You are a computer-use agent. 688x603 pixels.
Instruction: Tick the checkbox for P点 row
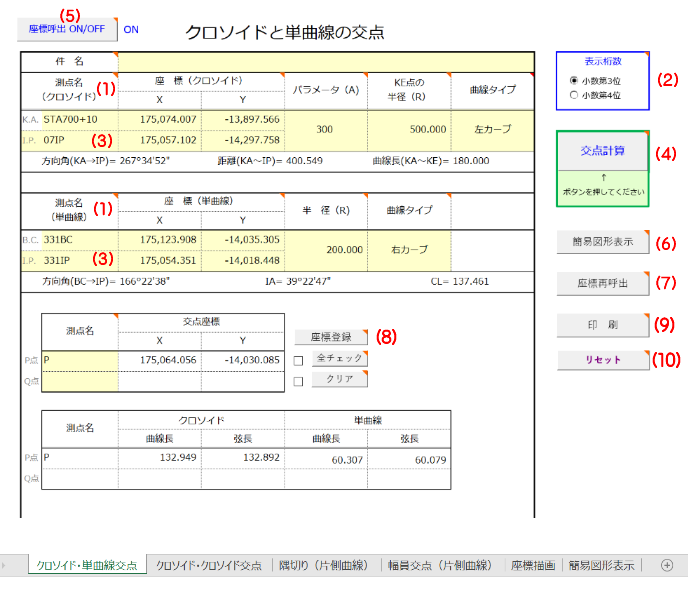tap(299, 360)
